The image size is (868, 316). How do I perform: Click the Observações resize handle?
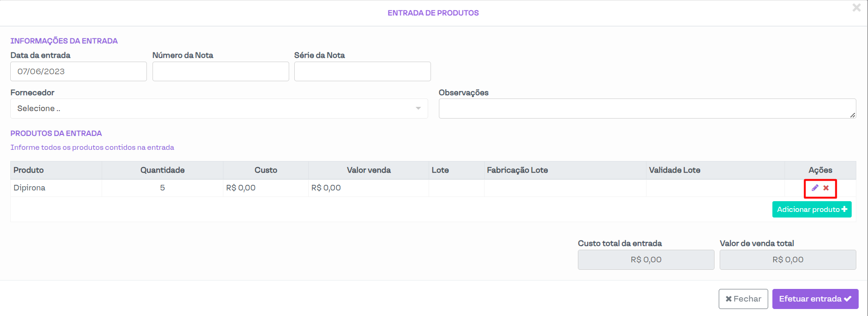pos(853,115)
